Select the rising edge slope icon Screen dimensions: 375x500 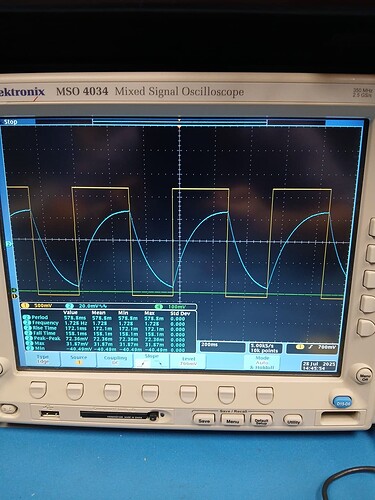click(143, 363)
